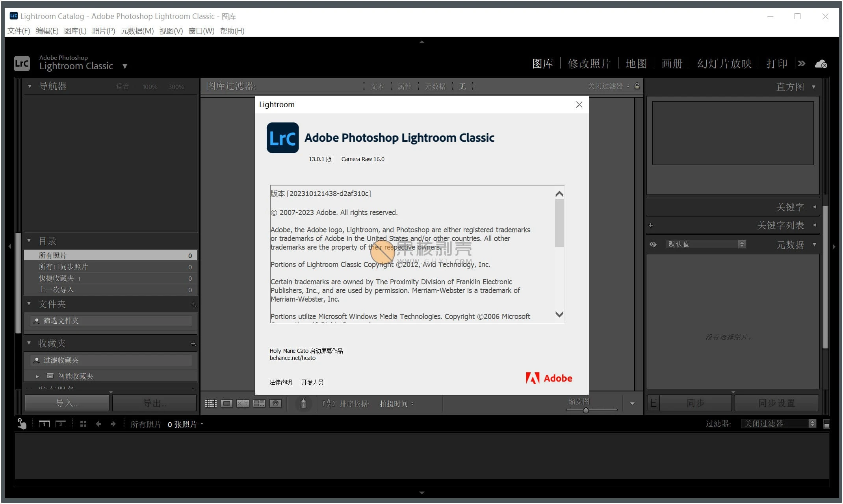The image size is (843, 504).
Task: Go back with left arrow in filmstrip
Action: click(x=98, y=424)
